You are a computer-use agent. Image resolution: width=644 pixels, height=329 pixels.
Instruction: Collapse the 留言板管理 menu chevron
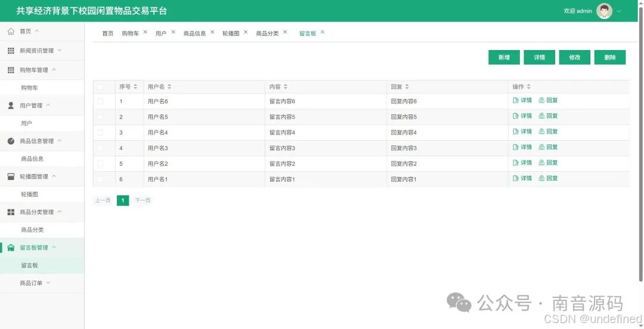coord(54,247)
